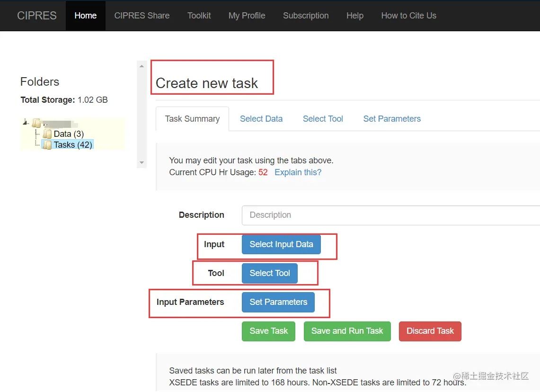The width and height of the screenshot is (540, 392).
Task: Click the Create new task heading
Action: (207, 83)
